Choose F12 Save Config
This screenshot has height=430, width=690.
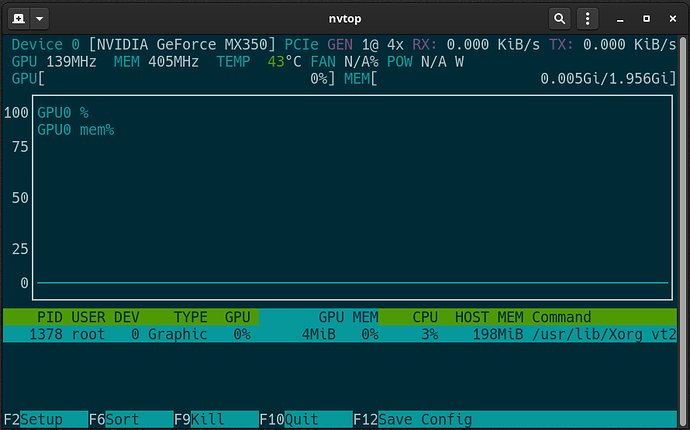[515, 419]
